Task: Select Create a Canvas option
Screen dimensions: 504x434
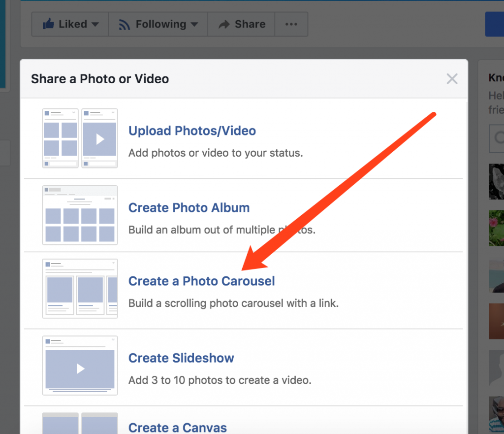Action: 178,428
